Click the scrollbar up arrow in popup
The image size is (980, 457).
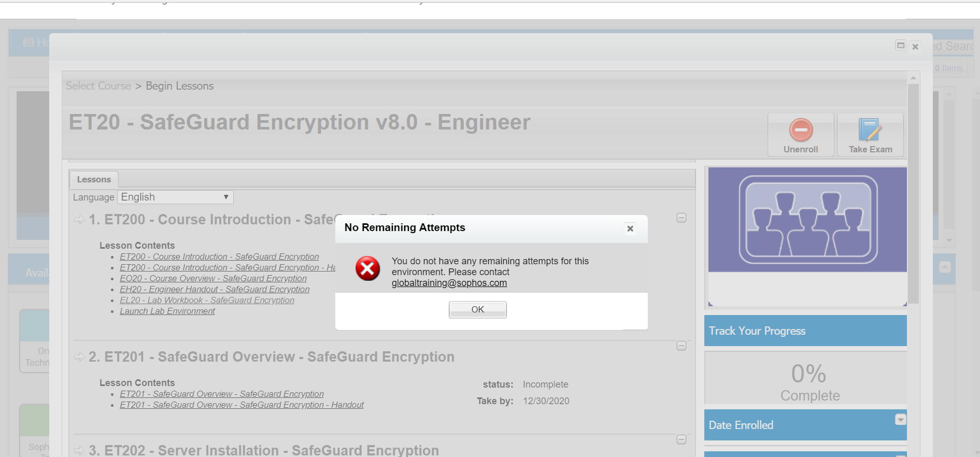pyautogui.click(x=913, y=78)
